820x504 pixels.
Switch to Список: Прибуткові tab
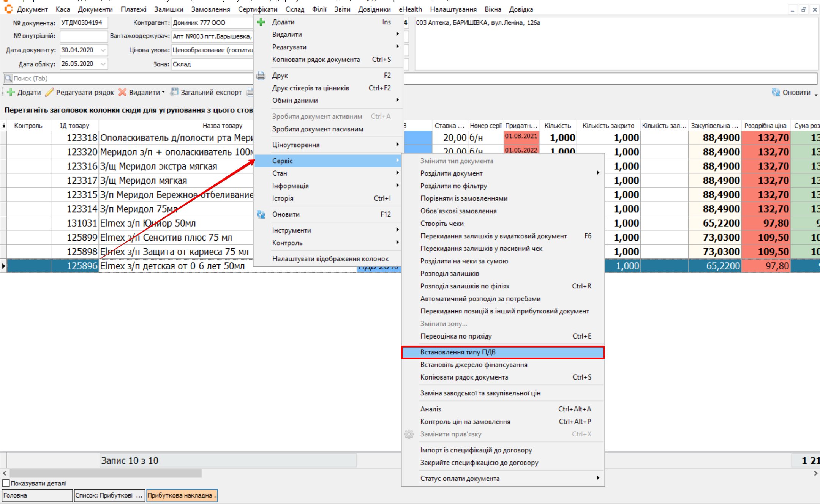pyautogui.click(x=109, y=495)
